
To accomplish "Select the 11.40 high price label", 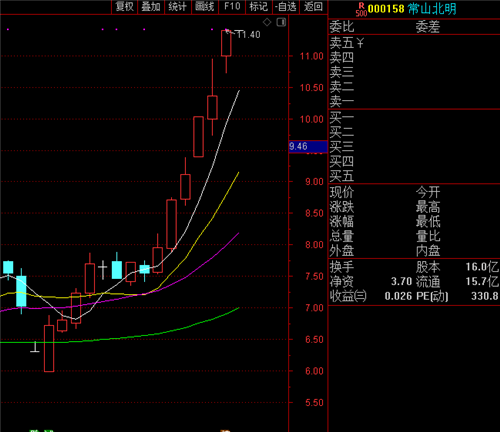I will [248, 34].
